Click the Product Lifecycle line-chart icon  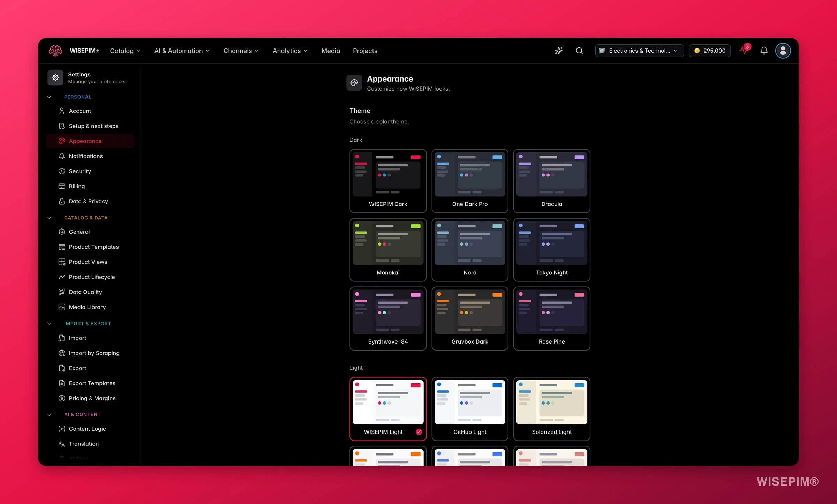coord(62,277)
